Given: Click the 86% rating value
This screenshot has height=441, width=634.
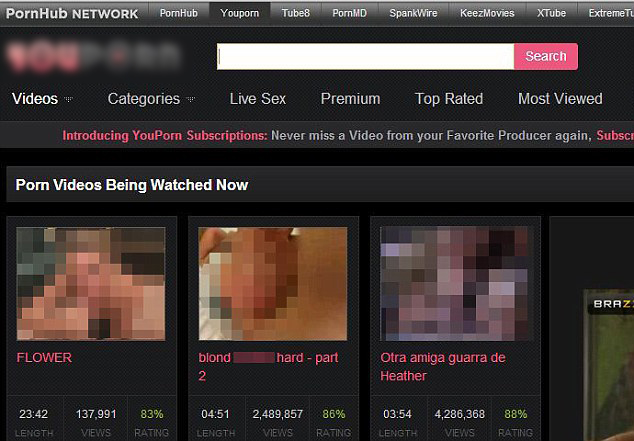Looking at the screenshot, I should [334, 414].
